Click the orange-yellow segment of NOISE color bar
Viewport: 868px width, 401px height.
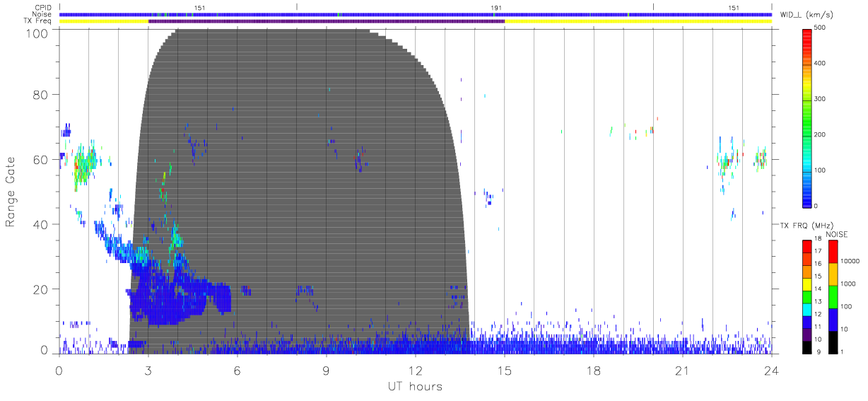point(833,274)
